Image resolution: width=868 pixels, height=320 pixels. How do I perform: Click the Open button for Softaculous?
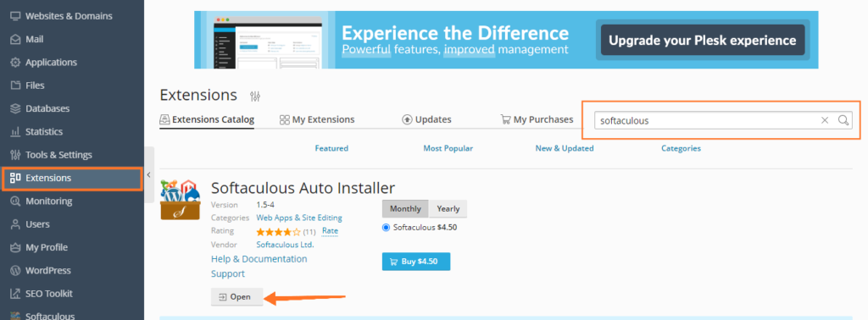237,297
